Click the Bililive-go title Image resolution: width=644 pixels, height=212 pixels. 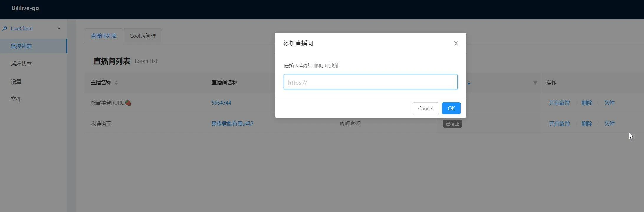click(x=25, y=8)
